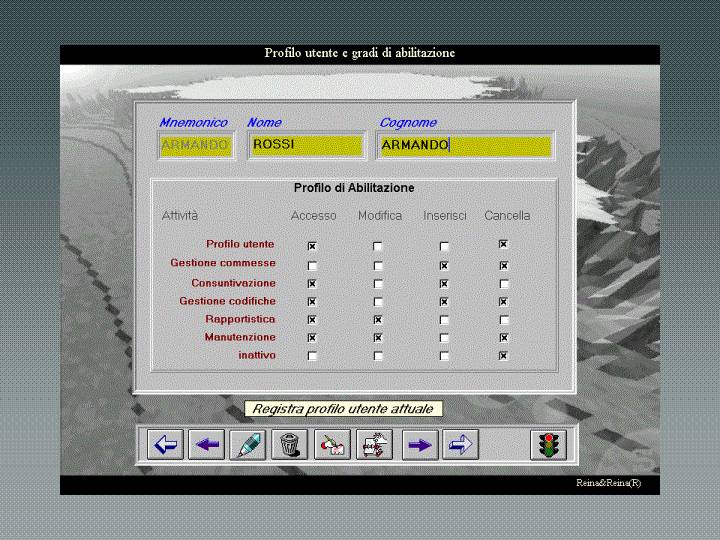This screenshot has width=720, height=540.
Task: Uncheck Cancella for Profilo utente
Action: [503, 244]
